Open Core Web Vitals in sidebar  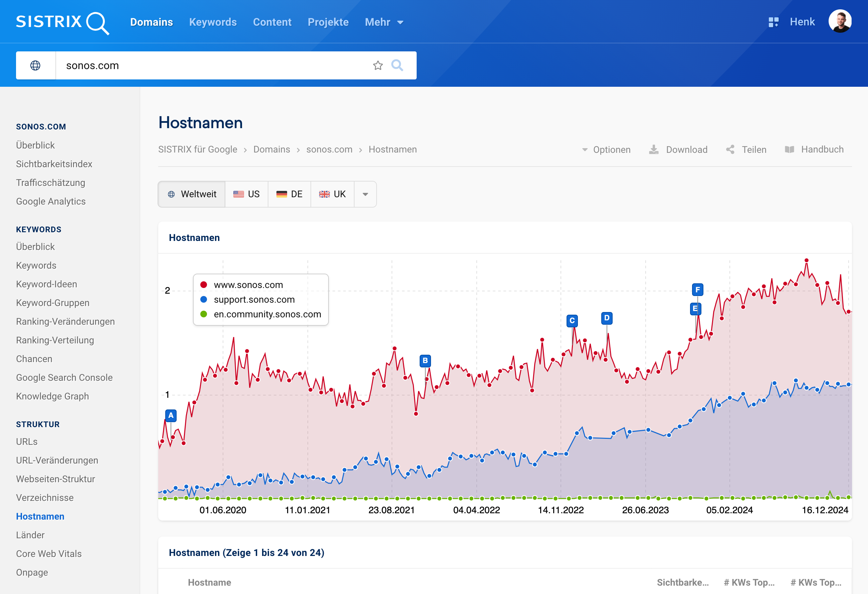tap(48, 554)
